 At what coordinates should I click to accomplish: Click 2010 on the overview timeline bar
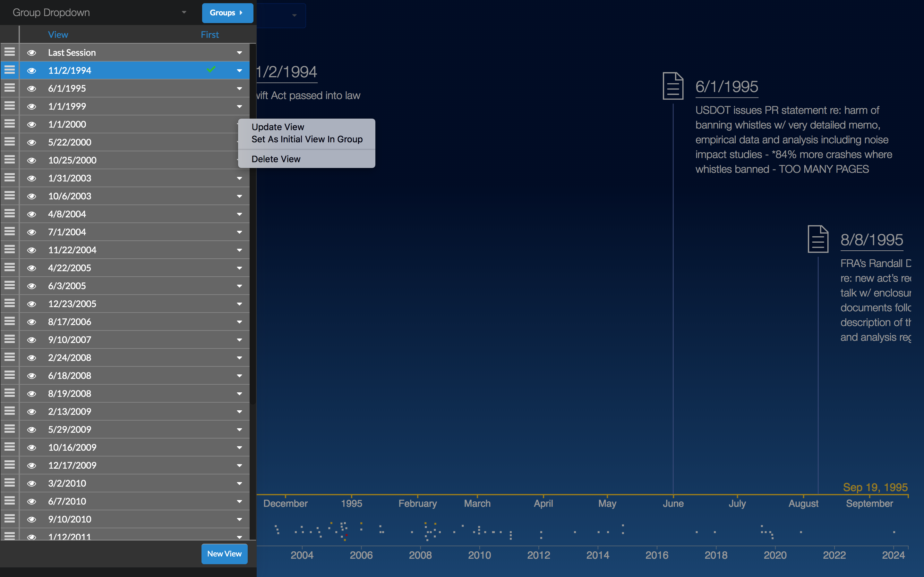[x=479, y=555]
